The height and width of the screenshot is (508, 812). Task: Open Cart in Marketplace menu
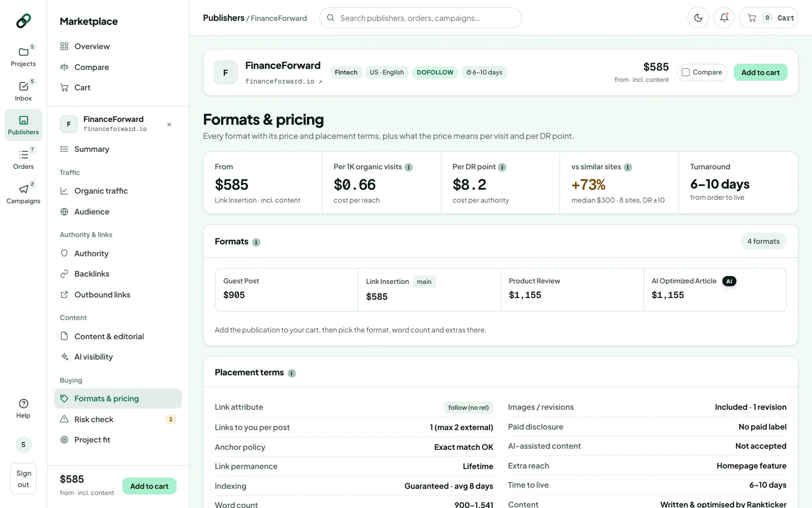tap(118, 87)
